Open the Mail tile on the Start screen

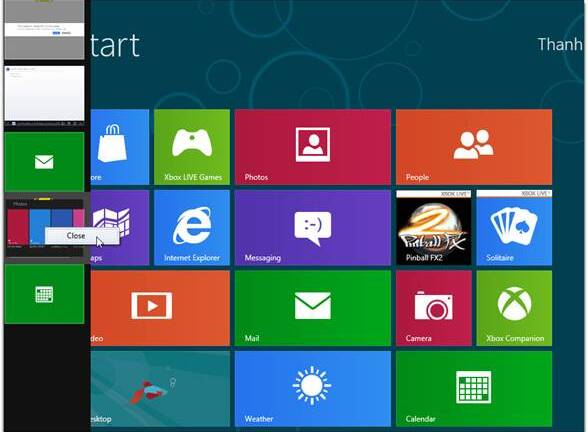coord(313,308)
